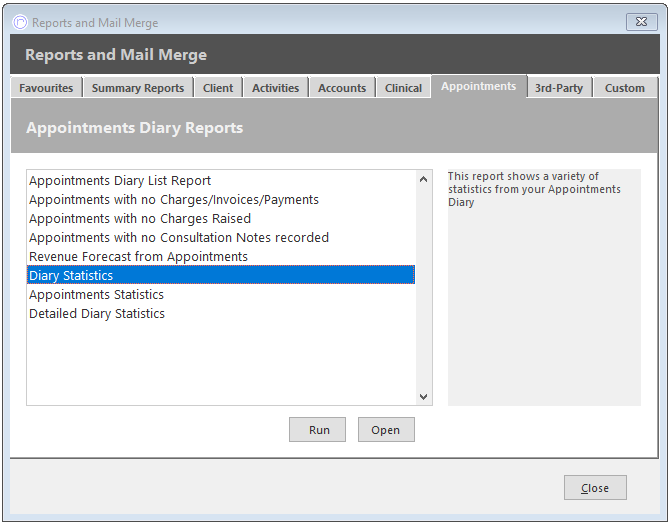Click the app icon in title bar

[20, 22]
